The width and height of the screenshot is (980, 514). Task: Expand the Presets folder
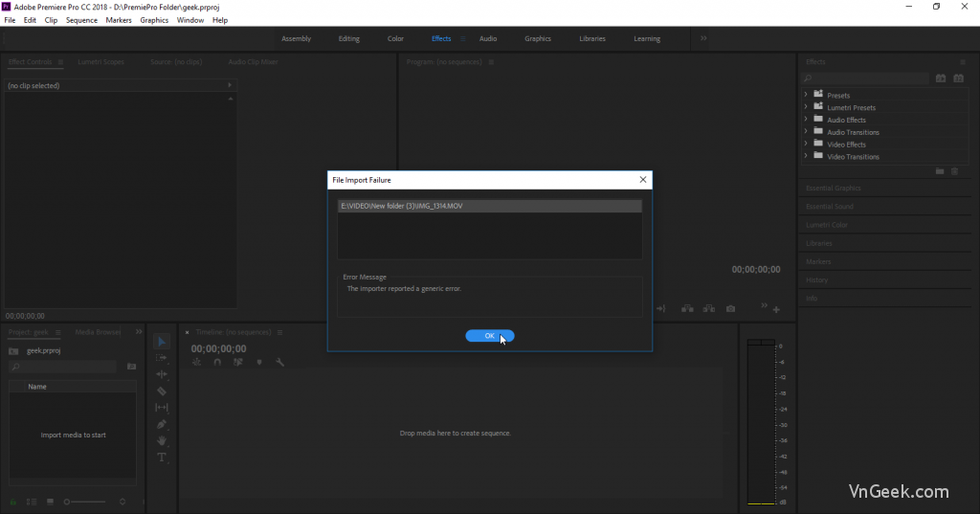pos(806,95)
